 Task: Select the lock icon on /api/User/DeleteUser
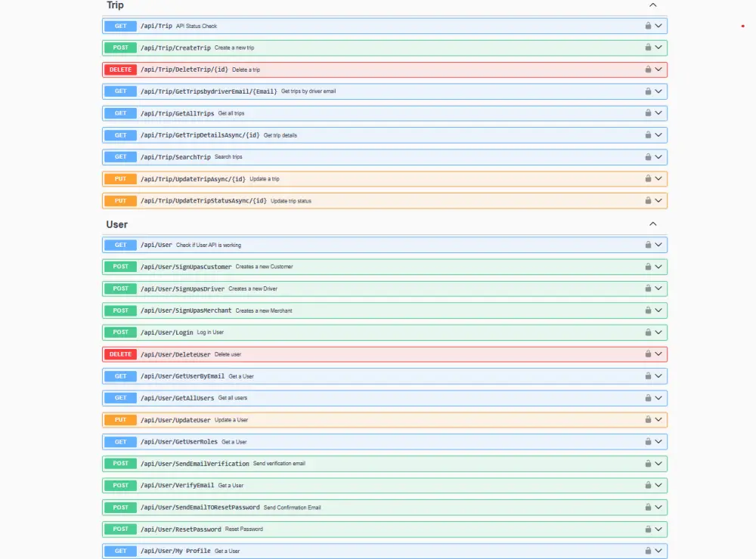tap(646, 354)
